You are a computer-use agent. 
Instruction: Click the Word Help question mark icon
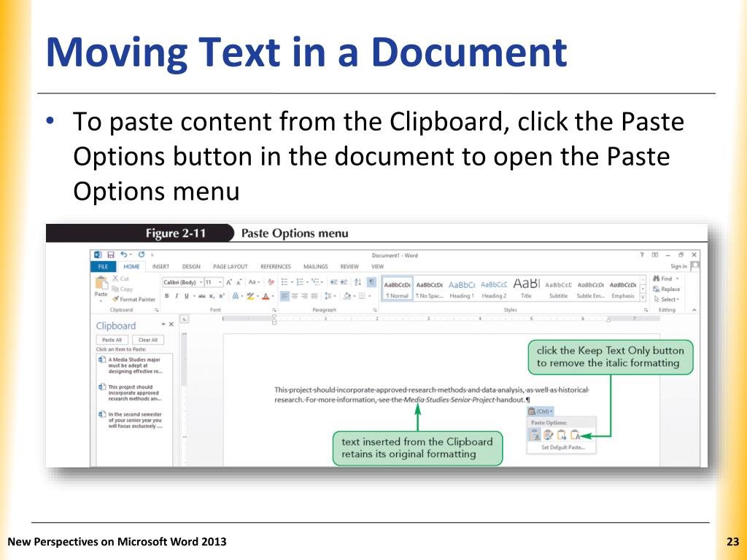(642, 254)
